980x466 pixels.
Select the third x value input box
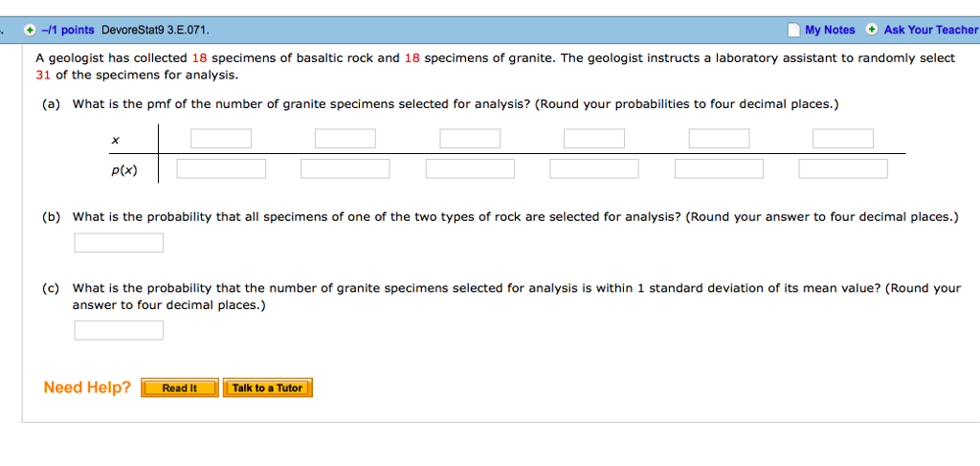(x=470, y=139)
